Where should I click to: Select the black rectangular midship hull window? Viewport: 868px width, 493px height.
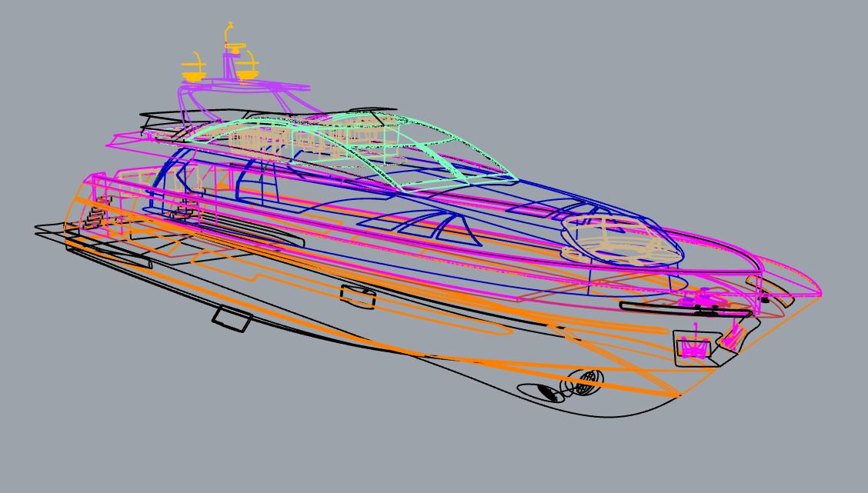(357, 297)
